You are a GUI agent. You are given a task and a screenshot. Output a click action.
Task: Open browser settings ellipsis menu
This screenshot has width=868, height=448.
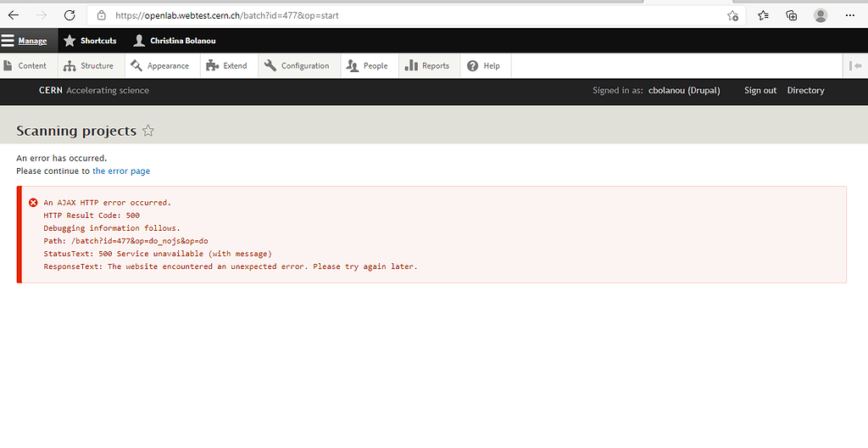(x=850, y=15)
